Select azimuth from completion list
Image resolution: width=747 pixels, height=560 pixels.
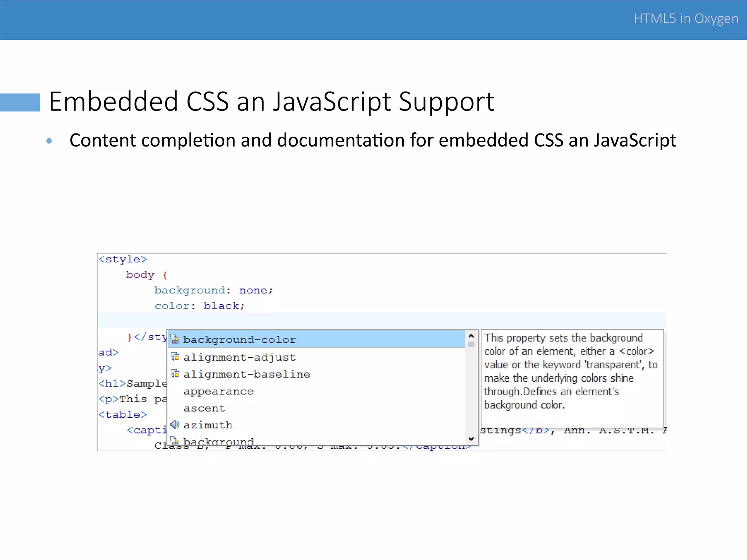click(x=316, y=425)
